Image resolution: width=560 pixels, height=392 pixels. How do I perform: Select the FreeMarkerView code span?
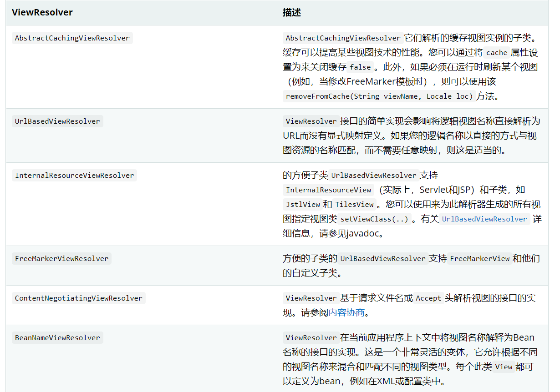pos(479,258)
